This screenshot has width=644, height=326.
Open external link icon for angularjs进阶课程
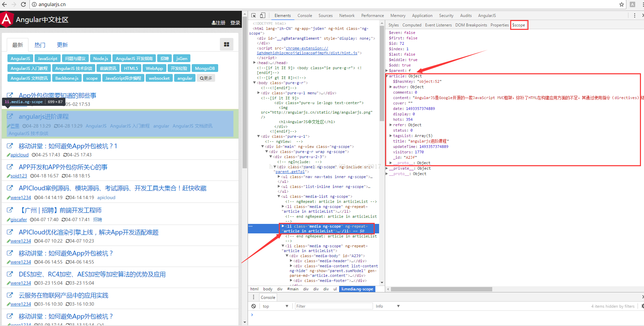[10, 116]
